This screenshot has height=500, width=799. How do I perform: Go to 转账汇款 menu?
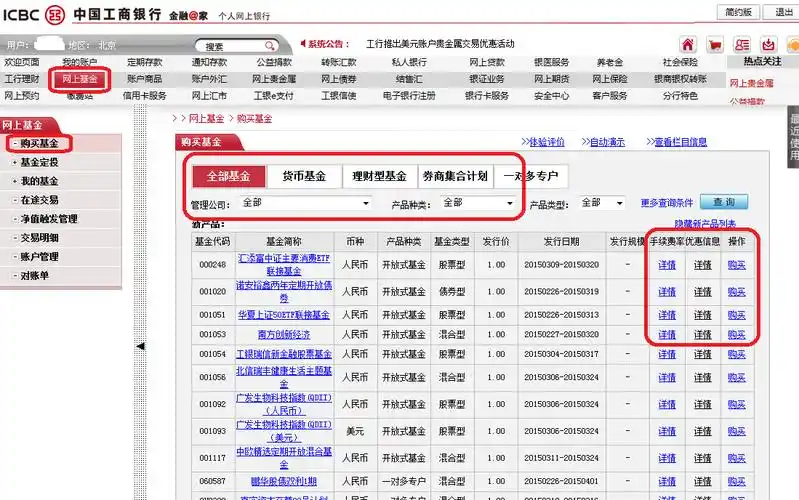[x=339, y=62]
